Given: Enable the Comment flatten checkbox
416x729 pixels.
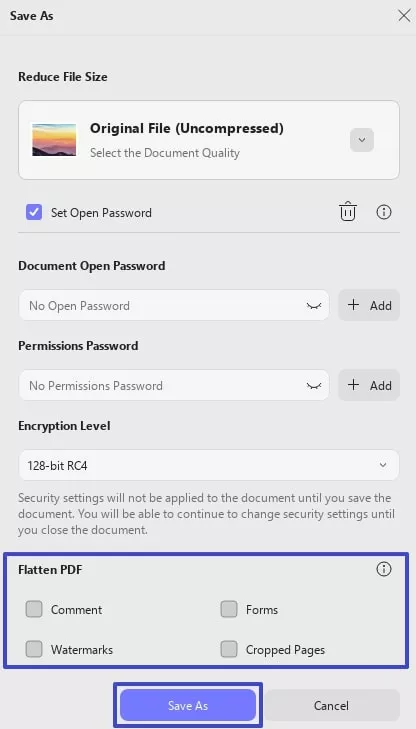Looking at the screenshot, I should pos(34,609).
